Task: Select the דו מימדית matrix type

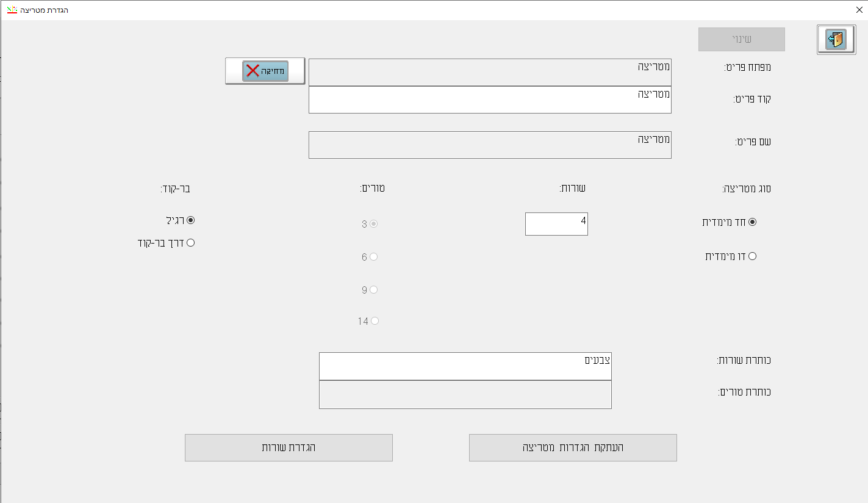Action: coord(752,256)
